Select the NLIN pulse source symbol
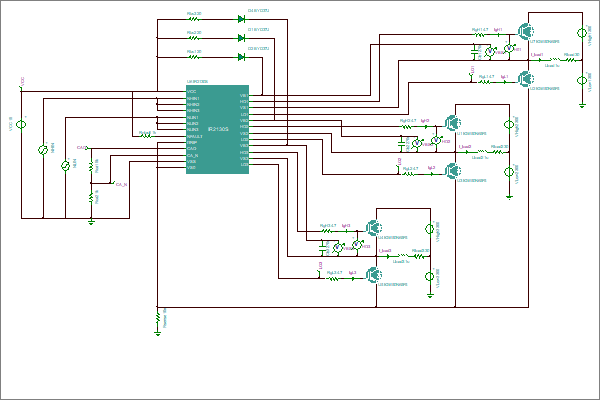The image size is (600, 400). pos(65,166)
